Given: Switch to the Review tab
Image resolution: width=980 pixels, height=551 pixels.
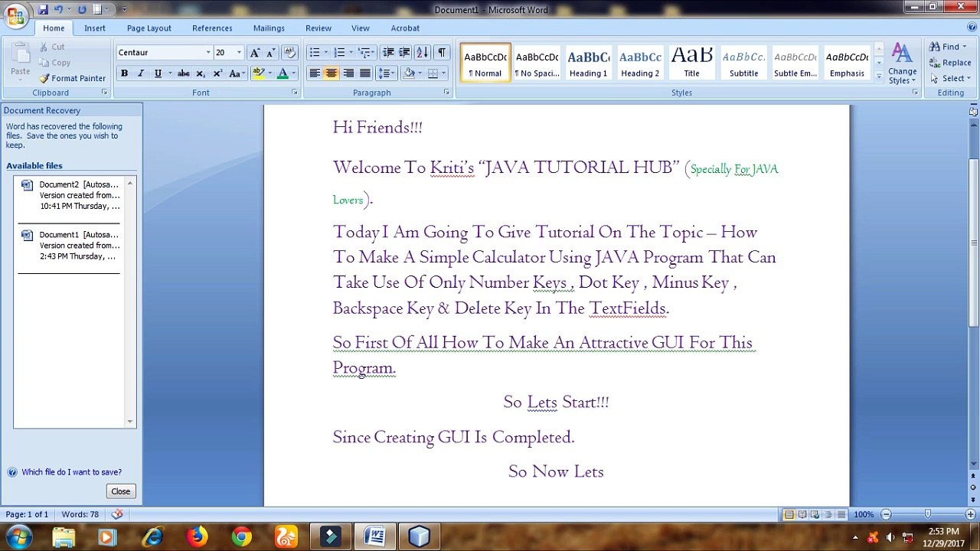Looking at the screenshot, I should tap(318, 28).
